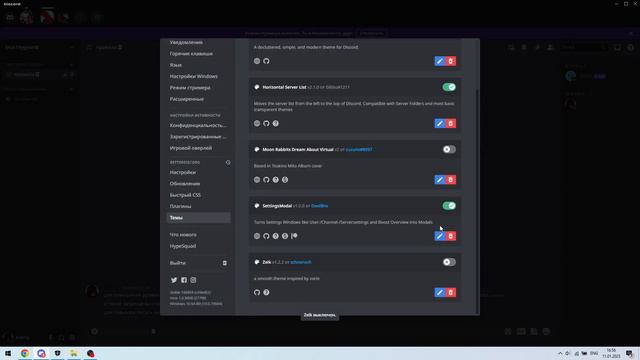
Task: Edit the decluttered modern theme at top
Action: tap(440, 61)
